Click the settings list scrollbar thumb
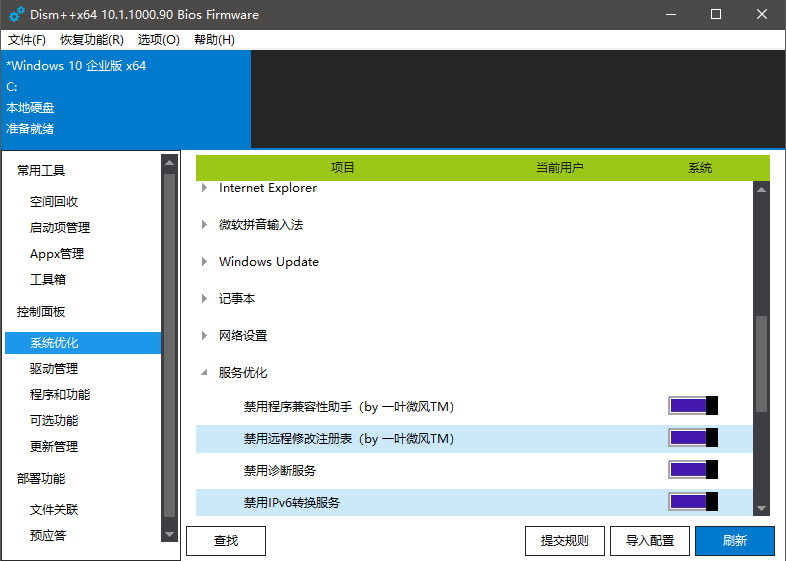This screenshot has height=561, width=786. click(x=761, y=363)
